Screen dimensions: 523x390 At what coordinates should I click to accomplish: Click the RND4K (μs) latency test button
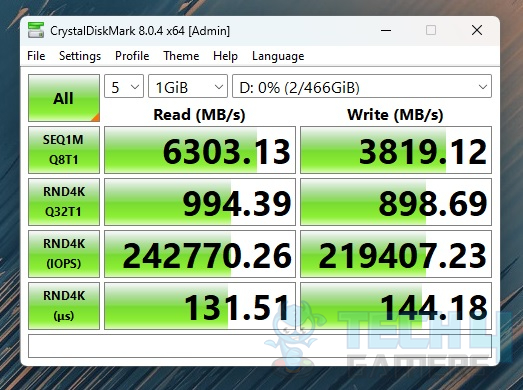click(64, 306)
